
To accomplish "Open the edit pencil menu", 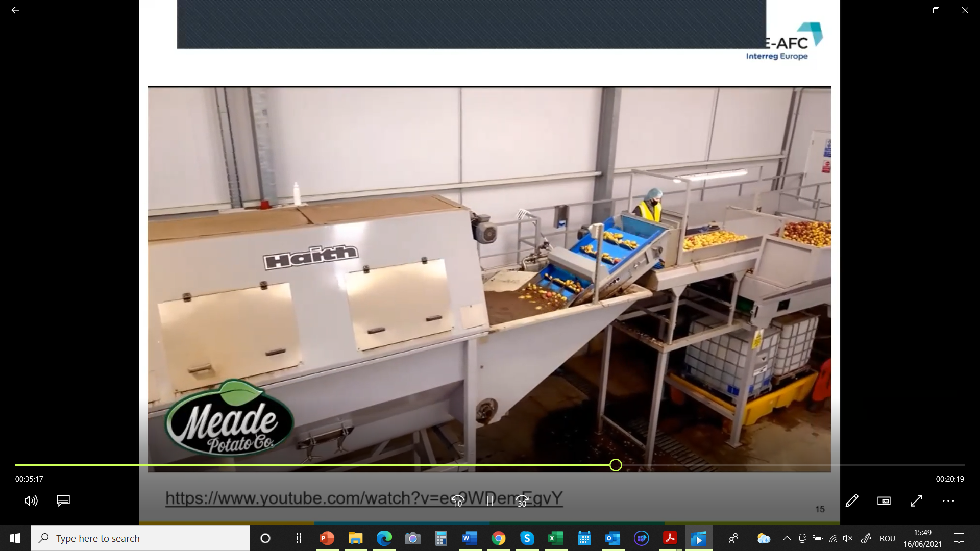I will pos(852,501).
